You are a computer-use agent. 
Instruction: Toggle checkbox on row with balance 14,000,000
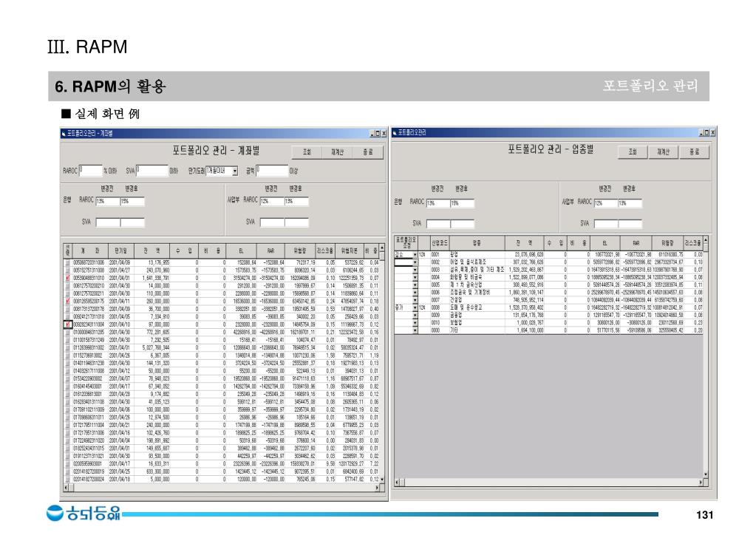click(68, 286)
